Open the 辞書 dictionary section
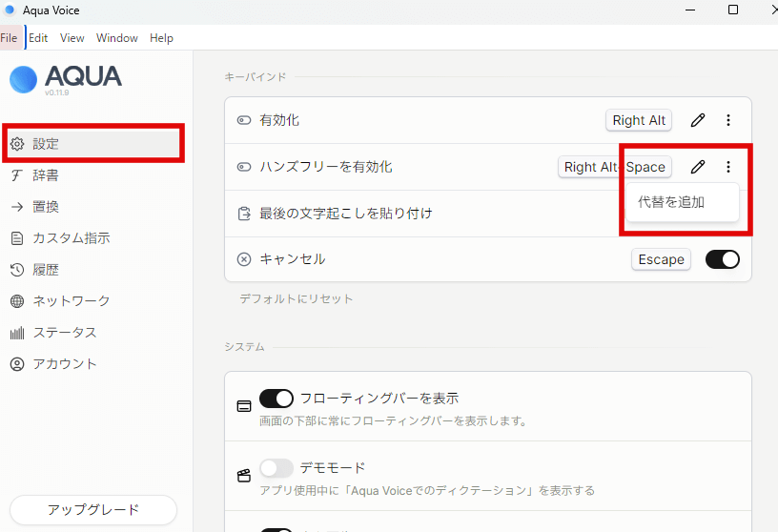 click(x=46, y=175)
